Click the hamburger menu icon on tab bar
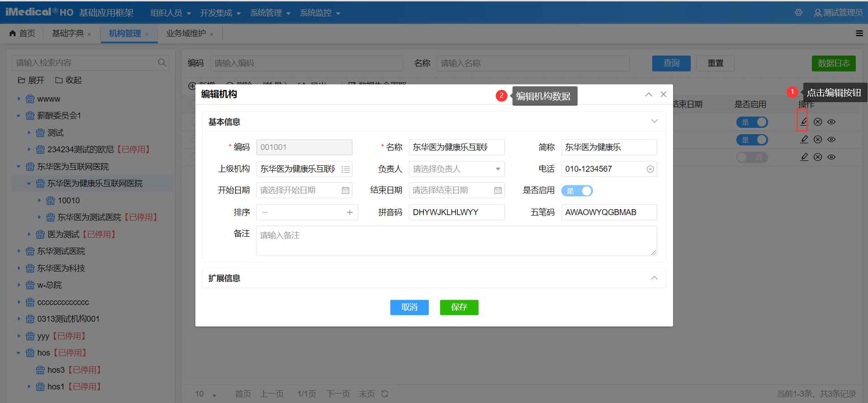Viewport: 868px width, 403px height. coord(859,33)
